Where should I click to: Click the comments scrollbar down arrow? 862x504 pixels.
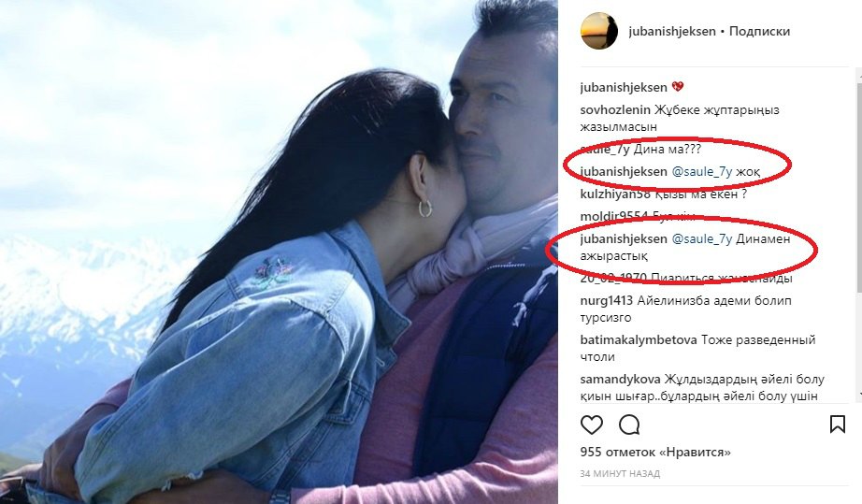(859, 394)
